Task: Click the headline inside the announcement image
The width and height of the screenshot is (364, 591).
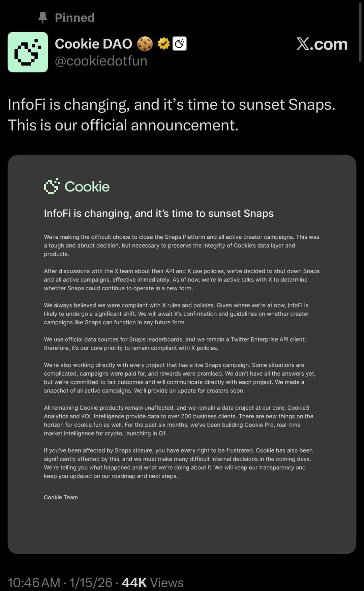Action: (x=158, y=213)
